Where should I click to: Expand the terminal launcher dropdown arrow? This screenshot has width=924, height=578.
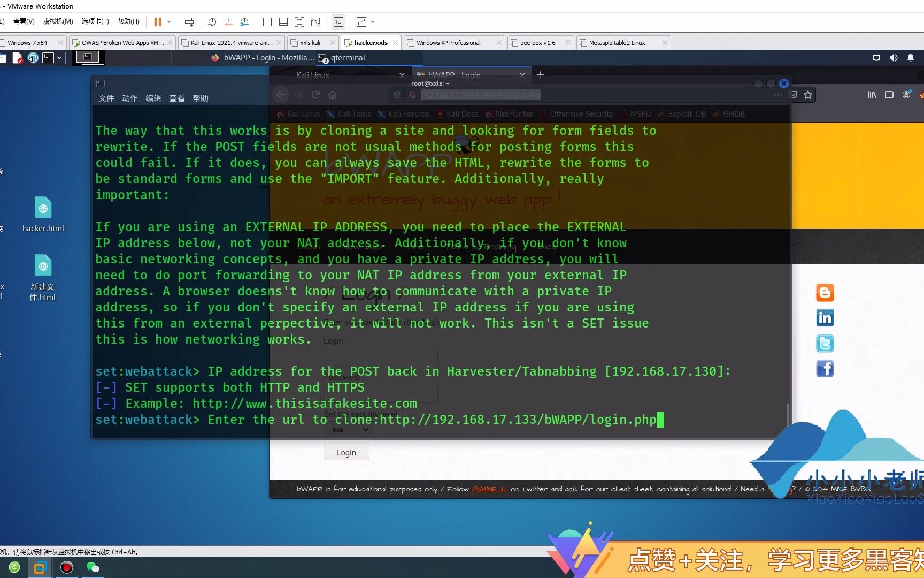tap(59, 58)
